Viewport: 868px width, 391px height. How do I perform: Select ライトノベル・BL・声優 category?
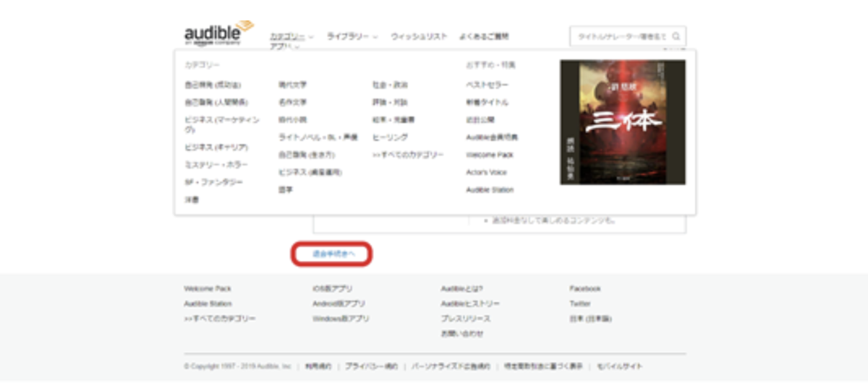tap(318, 137)
